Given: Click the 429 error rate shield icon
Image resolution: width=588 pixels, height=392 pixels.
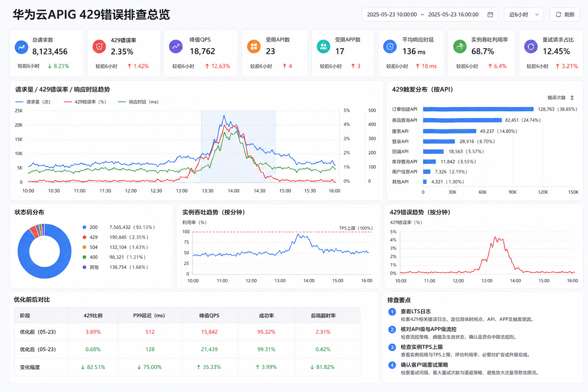Looking at the screenshot, I should pyautogui.click(x=100, y=47).
